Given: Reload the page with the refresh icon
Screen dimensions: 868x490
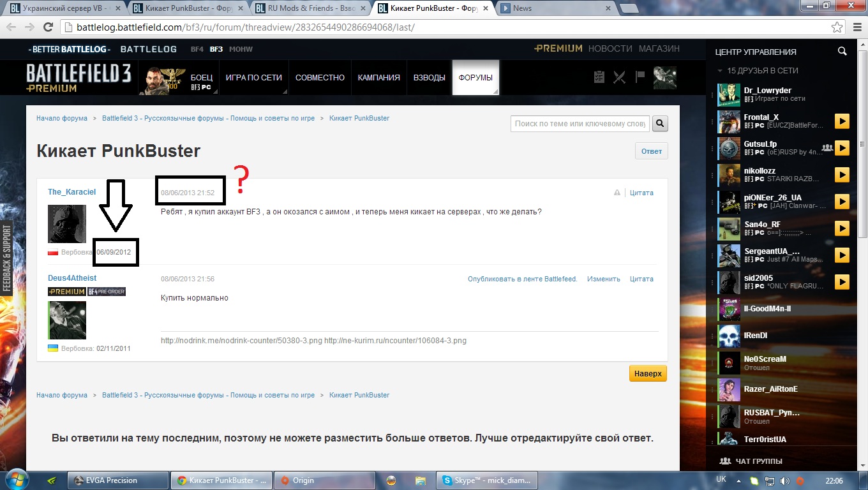Looking at the screenshot, I should click(48, 27).
